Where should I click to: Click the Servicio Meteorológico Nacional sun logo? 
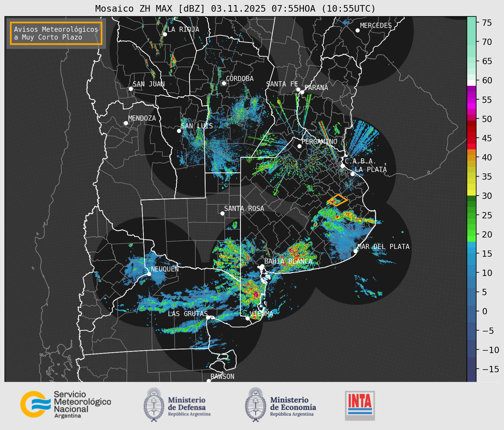click(36, 404)
